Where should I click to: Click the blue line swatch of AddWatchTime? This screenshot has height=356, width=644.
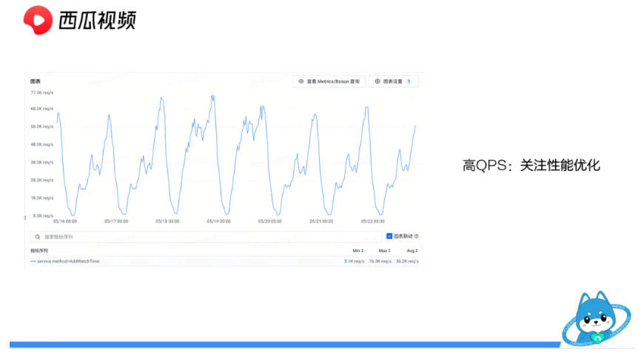click(x=33, y=261)
